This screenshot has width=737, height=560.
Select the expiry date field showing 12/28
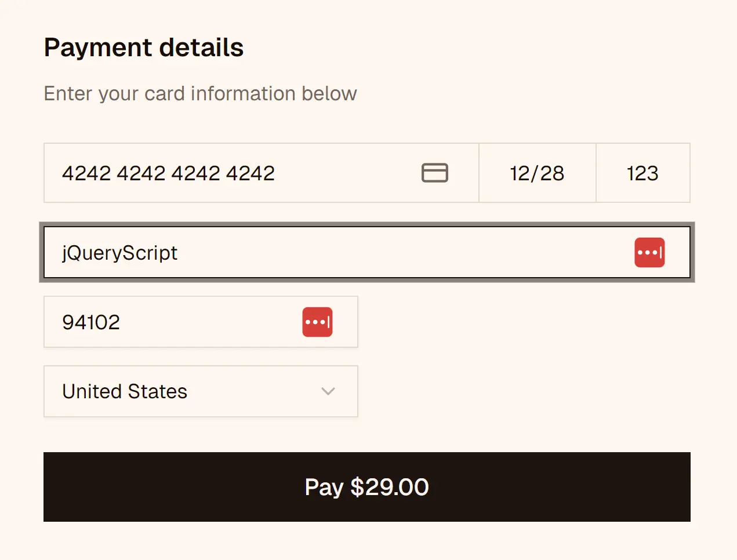pos(537,173)
